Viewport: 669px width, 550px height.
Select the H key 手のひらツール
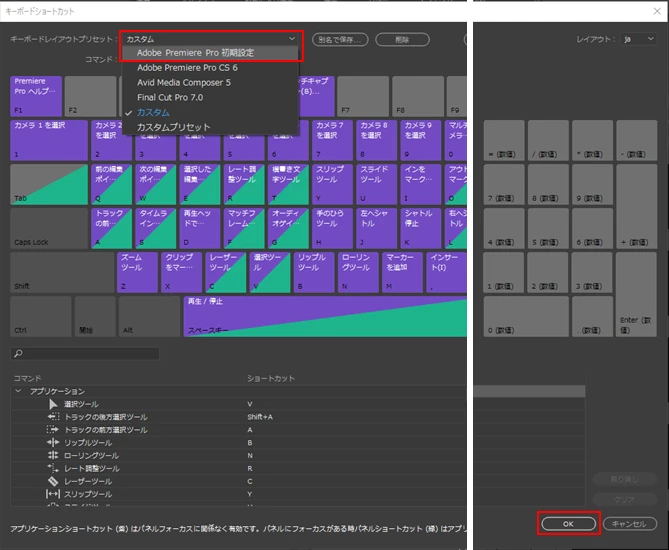pos(332,228)
